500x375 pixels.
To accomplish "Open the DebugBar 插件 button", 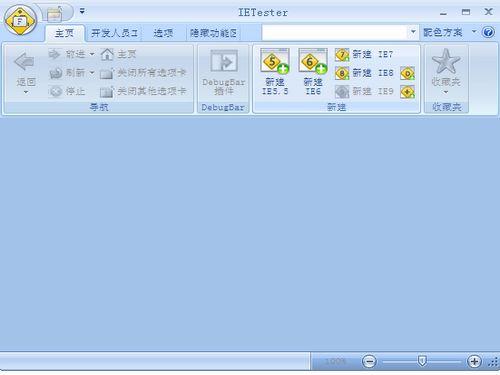I will pos(224,73).
